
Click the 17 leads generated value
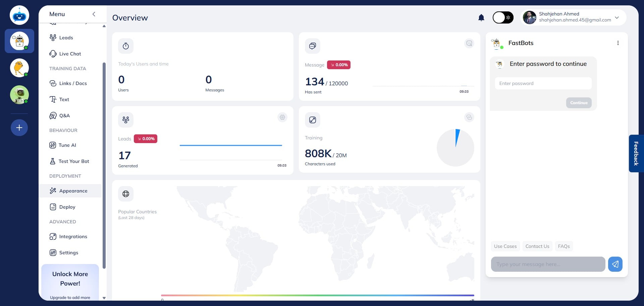[x=124, y=156]
